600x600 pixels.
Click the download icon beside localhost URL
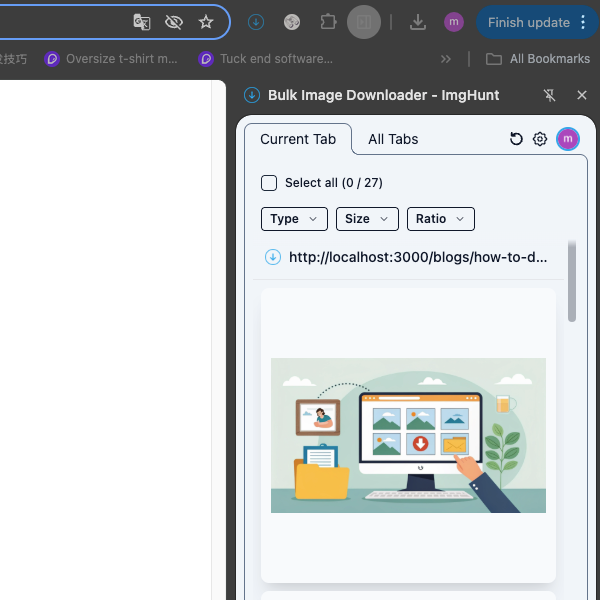point(273,257)
